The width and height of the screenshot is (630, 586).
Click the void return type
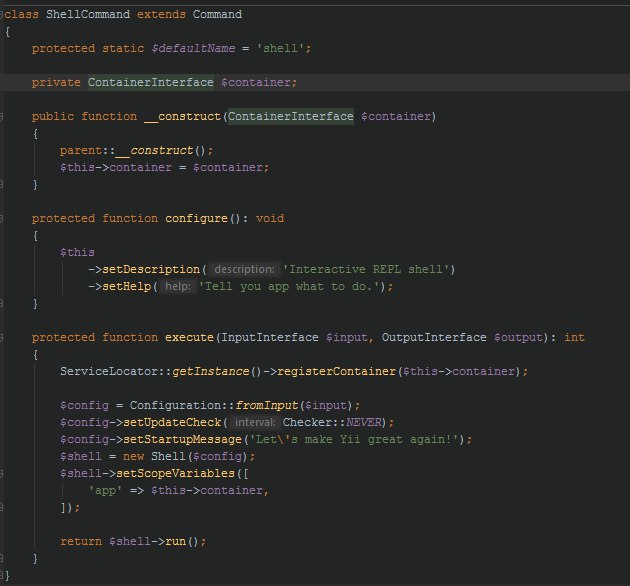[270, 219]
